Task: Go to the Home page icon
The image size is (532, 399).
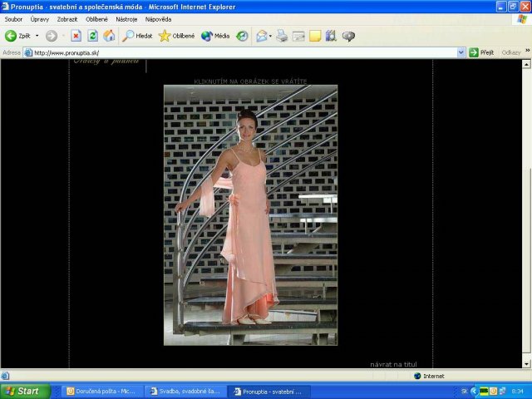Action: [109, 36]
